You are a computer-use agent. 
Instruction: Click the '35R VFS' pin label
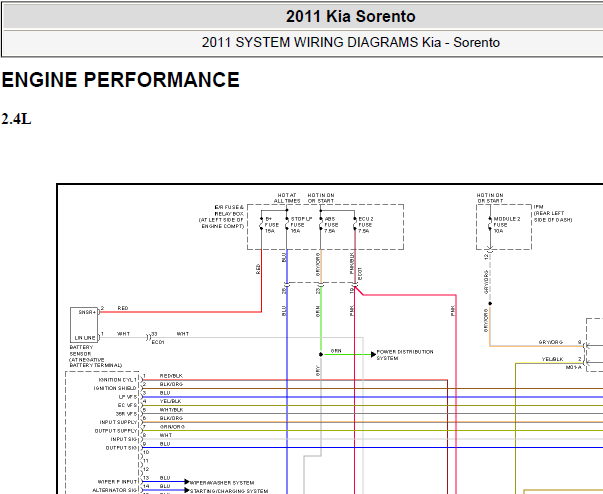[x=126, y=414]
